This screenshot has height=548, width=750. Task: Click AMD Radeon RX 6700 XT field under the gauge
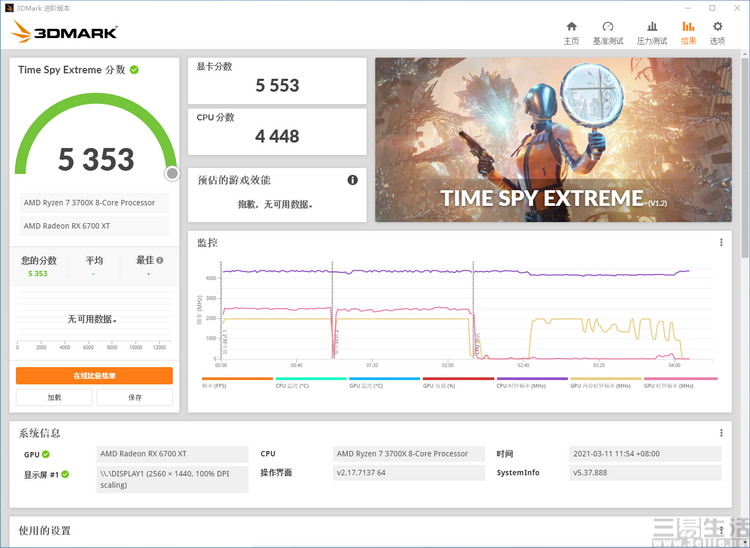[x=94, y=226]
